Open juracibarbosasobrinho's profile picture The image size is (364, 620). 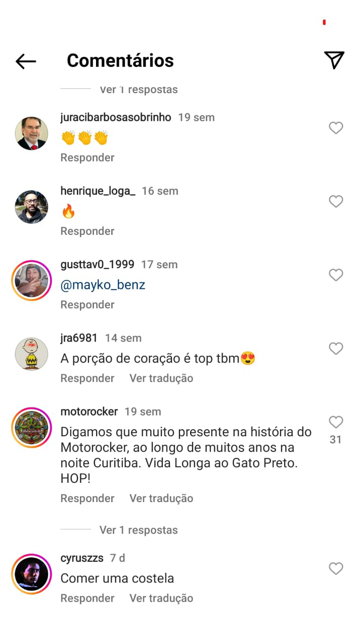[x=32, y=134]
